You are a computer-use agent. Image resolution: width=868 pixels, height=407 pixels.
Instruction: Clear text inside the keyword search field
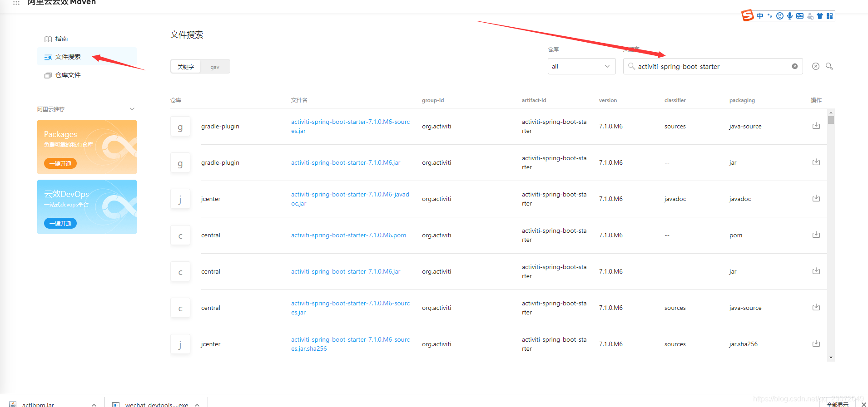795,66
